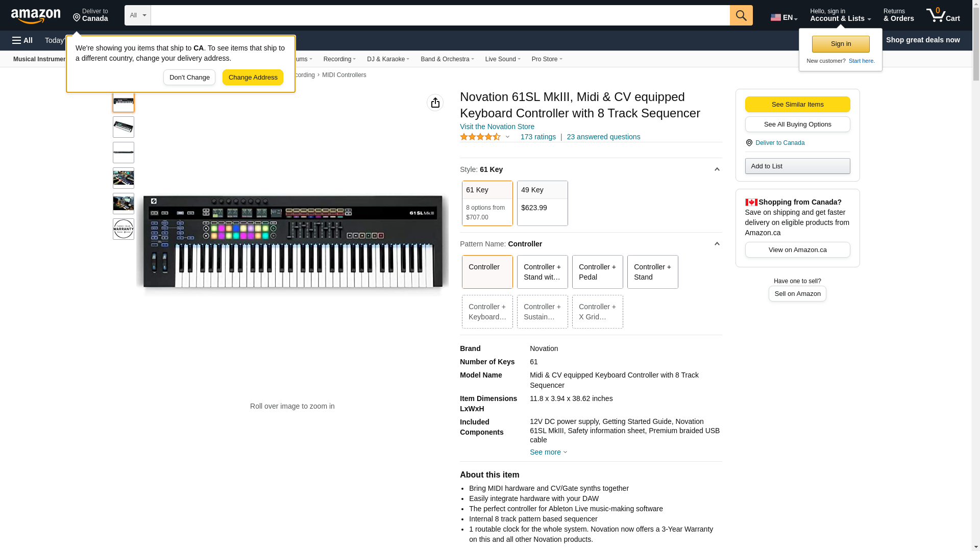Open the shopping cart
980x551 pixels.
tap(943, 15)
